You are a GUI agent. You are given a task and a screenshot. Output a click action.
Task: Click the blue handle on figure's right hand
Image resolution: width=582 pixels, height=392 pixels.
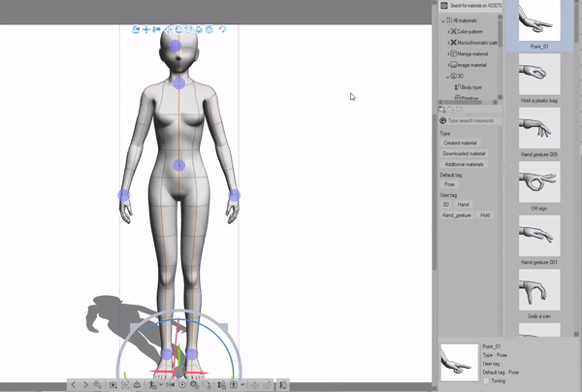coord(124,195)
